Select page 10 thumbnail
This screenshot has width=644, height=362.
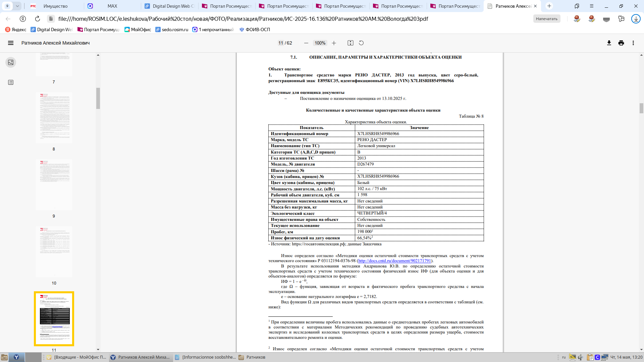click(54, 252)
